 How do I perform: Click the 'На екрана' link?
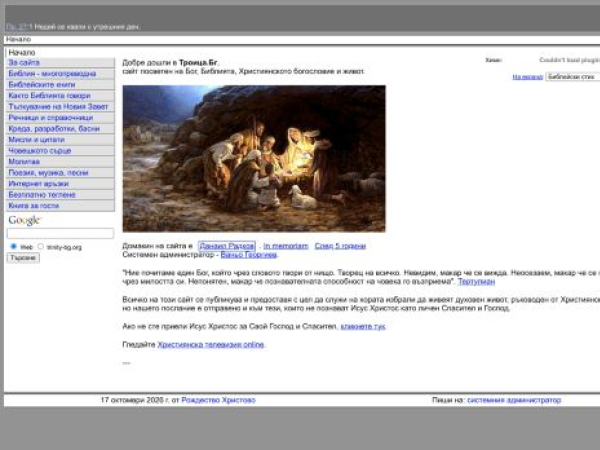[528, 77]
